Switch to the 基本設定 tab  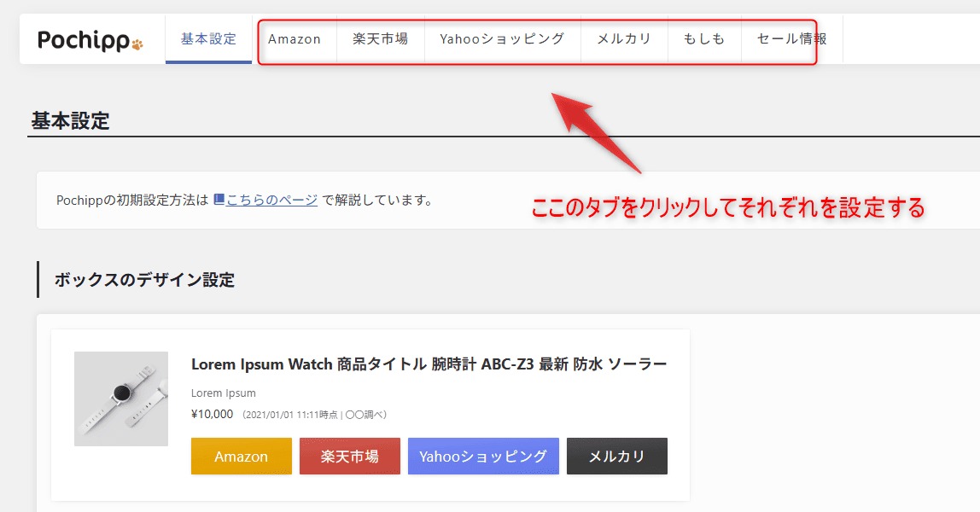tap(208, 38)
